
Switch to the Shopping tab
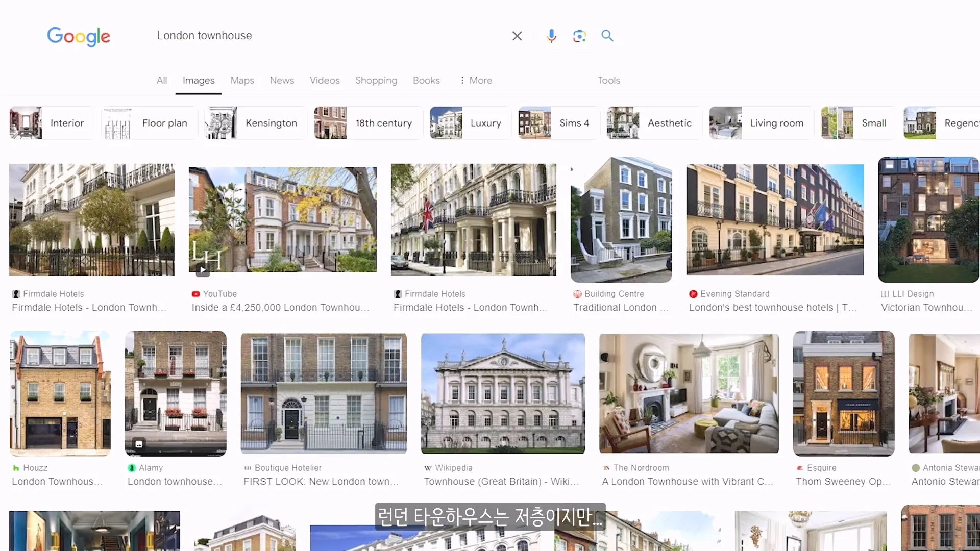(x=376, y=80)
